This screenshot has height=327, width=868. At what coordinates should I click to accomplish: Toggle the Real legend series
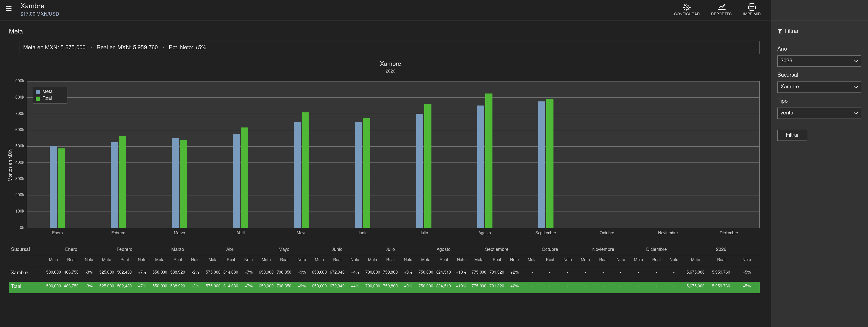[x=44, y=98]
